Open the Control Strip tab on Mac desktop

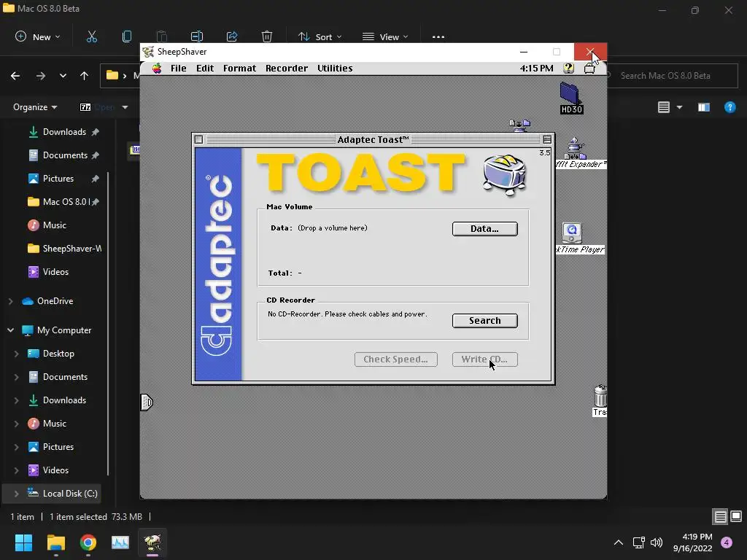(147, 402)
